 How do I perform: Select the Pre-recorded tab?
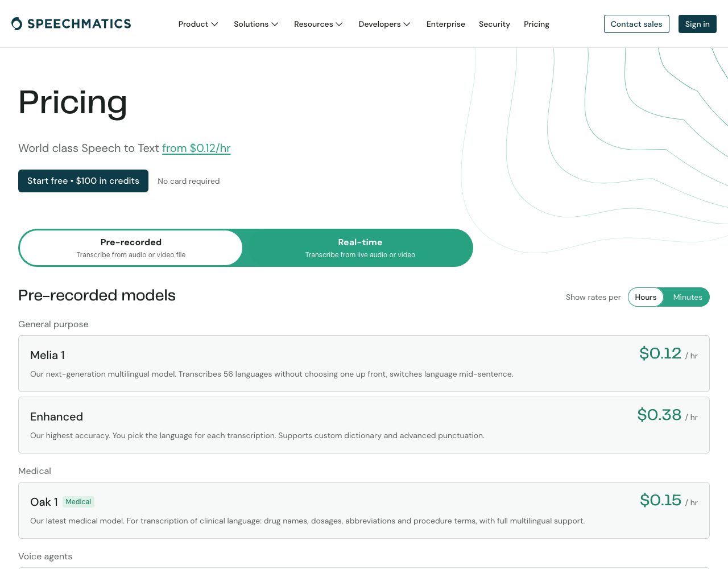click(131, 248)
